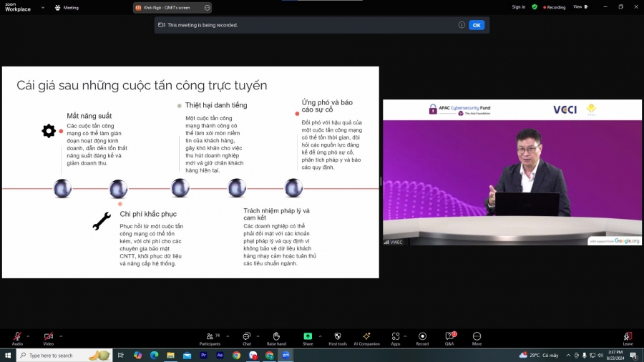Open Host tools shield icon
Viewport: 644px width, 362px height.
(x=338, y=337)
